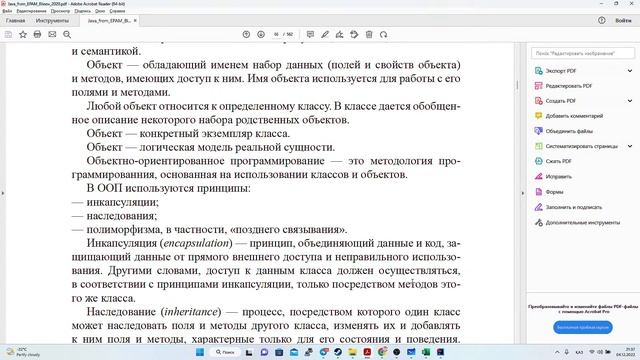Rotate the page with the rotate icon

(x=383, y=35)
